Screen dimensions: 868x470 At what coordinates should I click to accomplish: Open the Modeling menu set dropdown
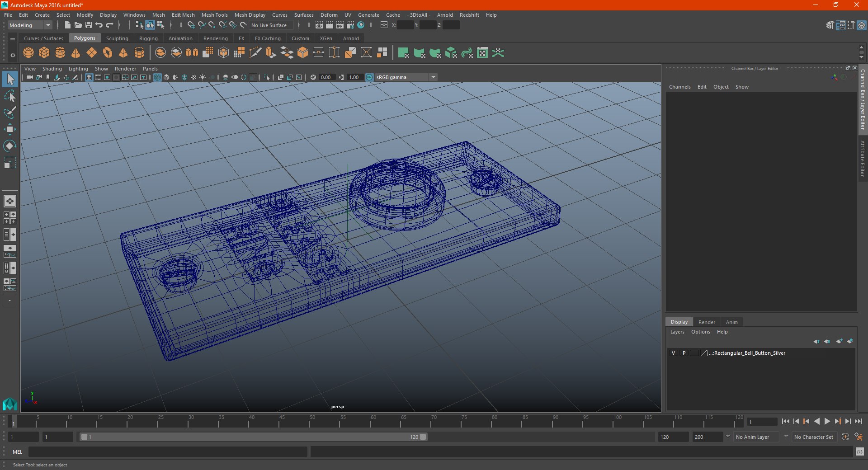[x=30, y=25]
